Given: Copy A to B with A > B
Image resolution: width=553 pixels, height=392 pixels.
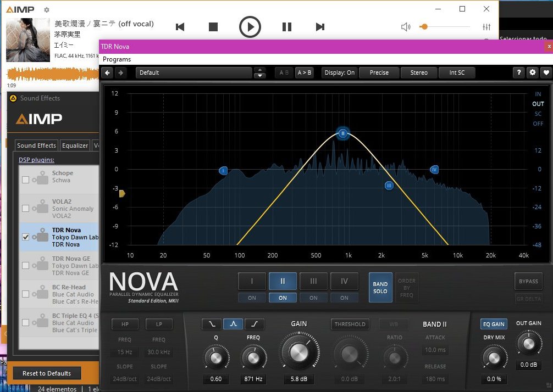Looking at the screenshot, I should click(x=305, y=72).
